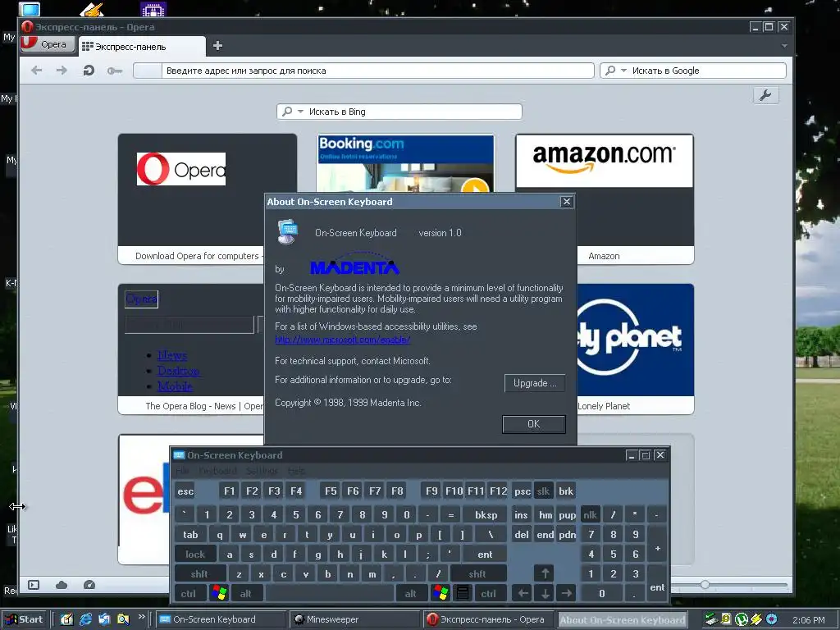Click the esc key on On-Screen Keyboard
The width and height of the screenshot is (840, 630).
click(x=185, y=491)
